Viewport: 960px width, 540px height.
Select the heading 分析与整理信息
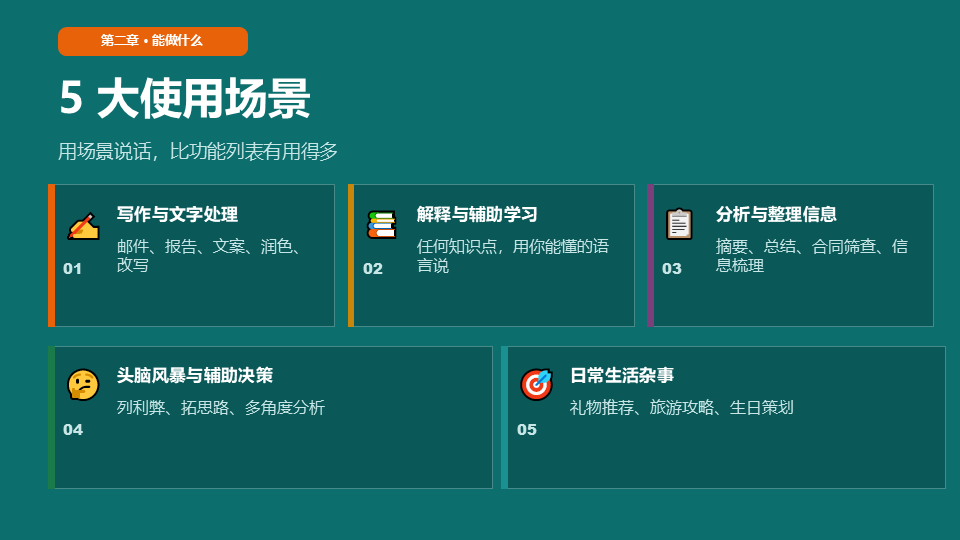pyautogui.click(x=776, y=214)
